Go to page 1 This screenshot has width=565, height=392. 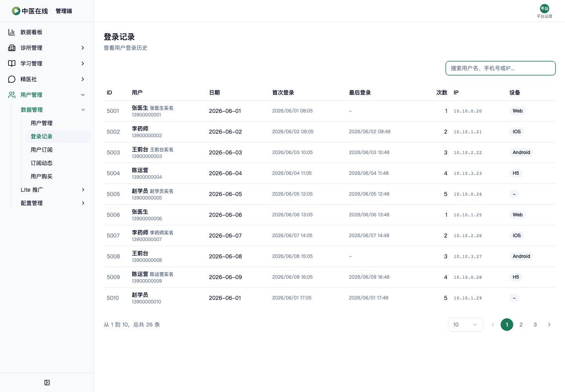(x=507, y=325)
